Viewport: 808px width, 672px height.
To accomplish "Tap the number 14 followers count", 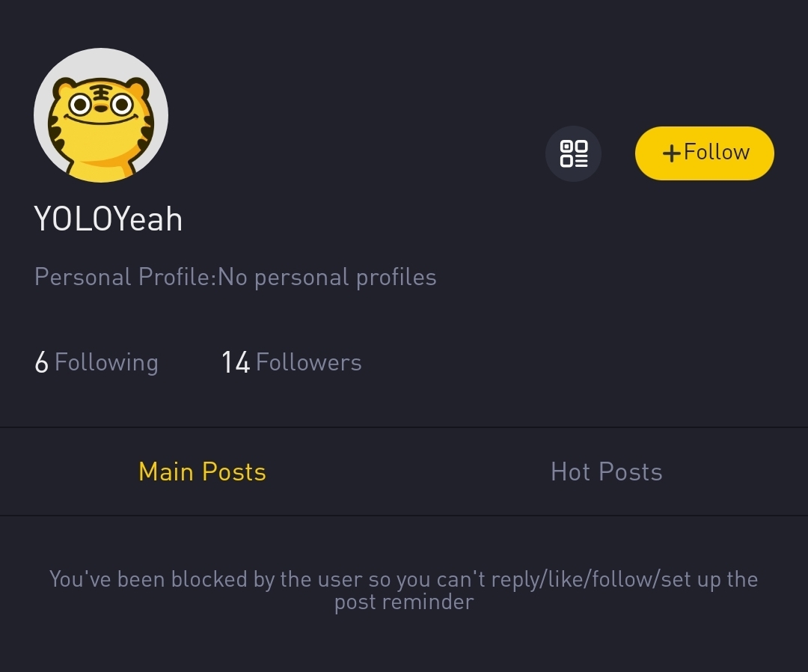I will [236, 363].
